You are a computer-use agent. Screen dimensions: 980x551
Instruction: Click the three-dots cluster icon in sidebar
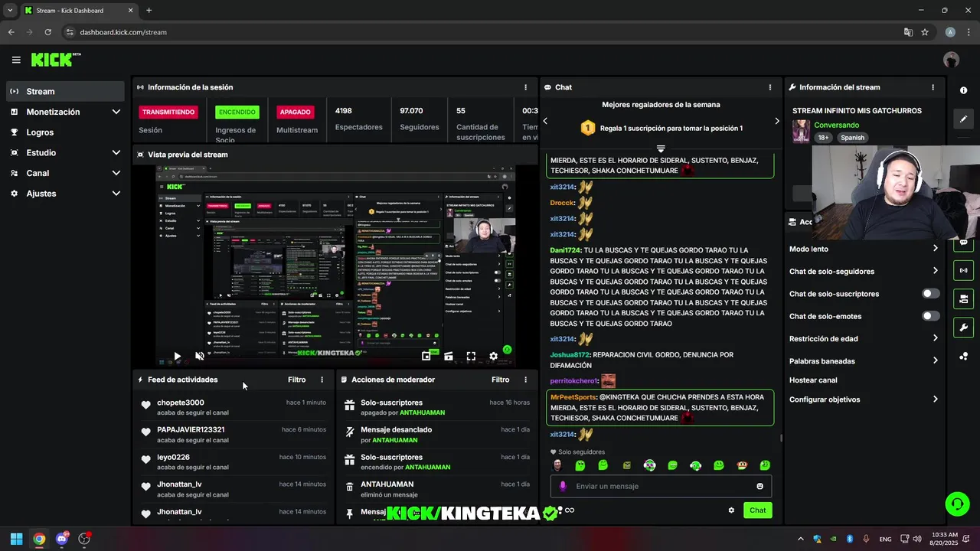963,356
